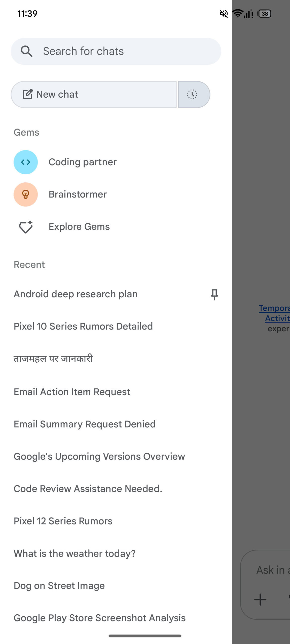Select Email Action Item Request chat
This screenshot has height=644, width=290.
pos(72,392)
